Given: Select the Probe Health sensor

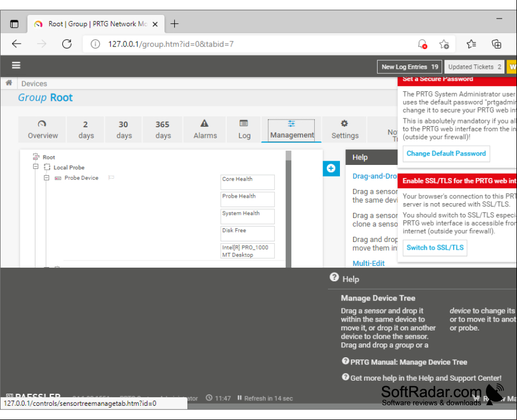Looking at the screenshot, I should point(248,199).
